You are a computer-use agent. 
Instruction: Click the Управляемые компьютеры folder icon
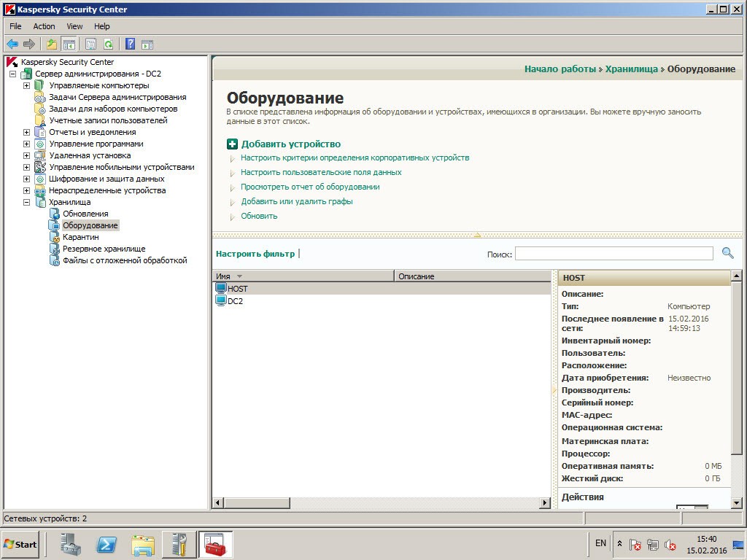click(x=39, y=85)
